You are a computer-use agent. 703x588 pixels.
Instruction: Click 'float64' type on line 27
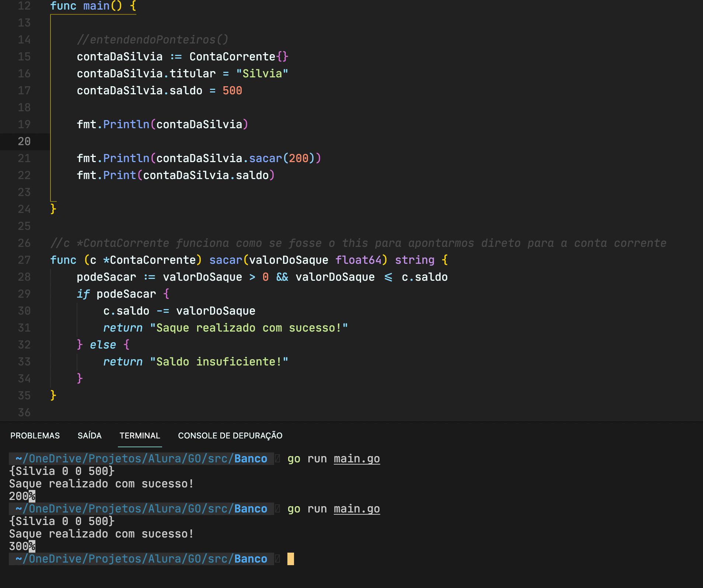(x=358, y=260)
